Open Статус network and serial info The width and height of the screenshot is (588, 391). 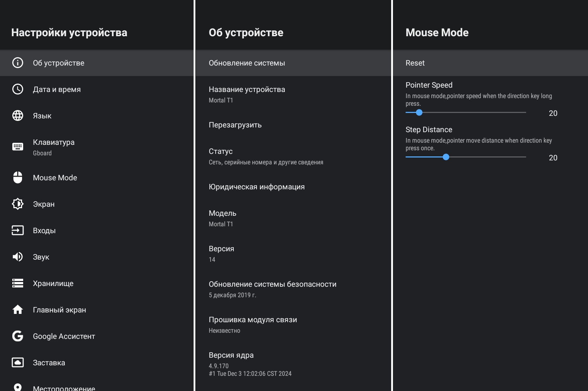(x=266, y=156)
